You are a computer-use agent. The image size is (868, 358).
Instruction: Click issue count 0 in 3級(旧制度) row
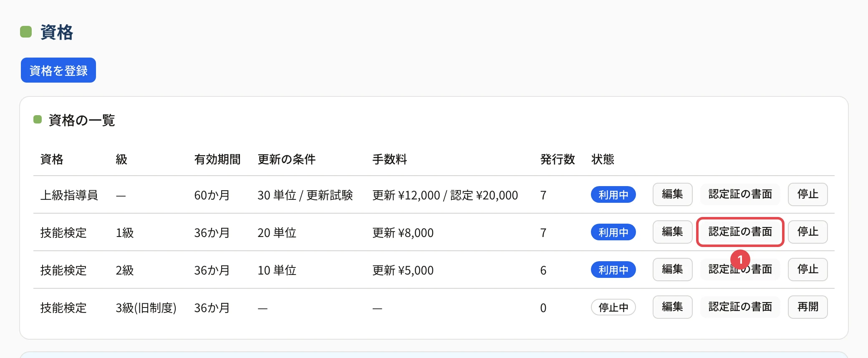point(543,308)
